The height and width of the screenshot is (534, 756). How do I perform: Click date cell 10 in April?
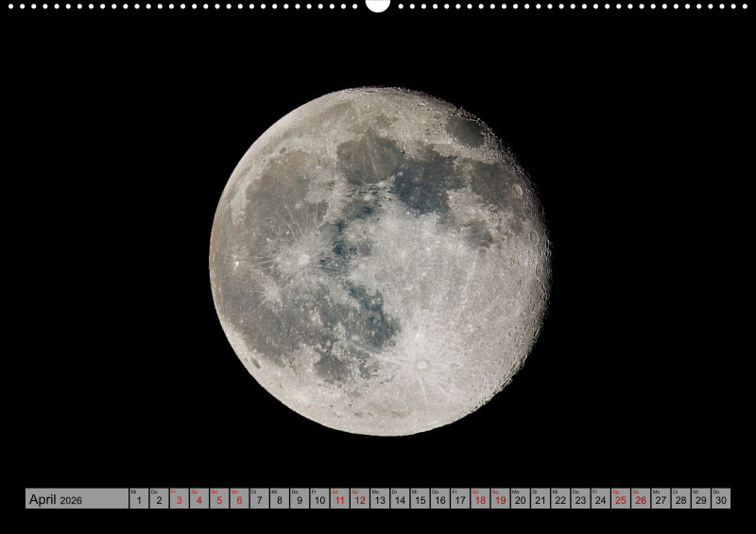(x=319, y=499)
